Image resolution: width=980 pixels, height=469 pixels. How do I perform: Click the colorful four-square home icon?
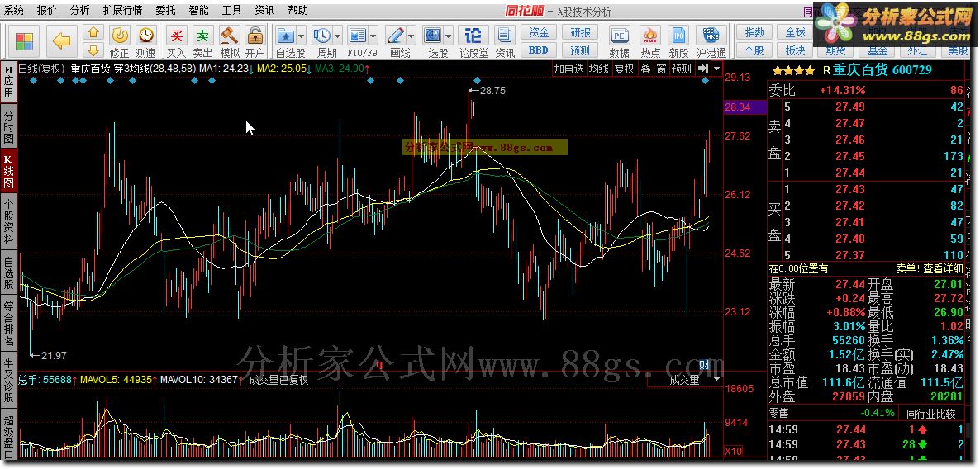(24, 42)
